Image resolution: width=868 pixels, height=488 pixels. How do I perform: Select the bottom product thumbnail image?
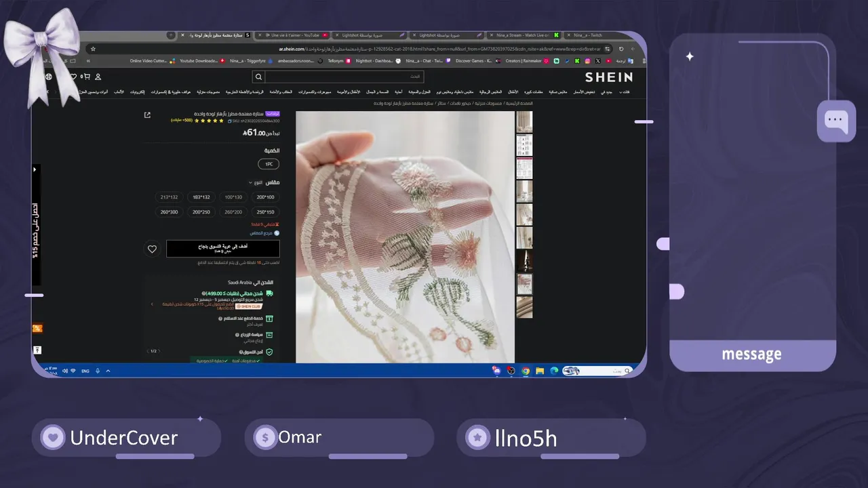tap(524, 307)
